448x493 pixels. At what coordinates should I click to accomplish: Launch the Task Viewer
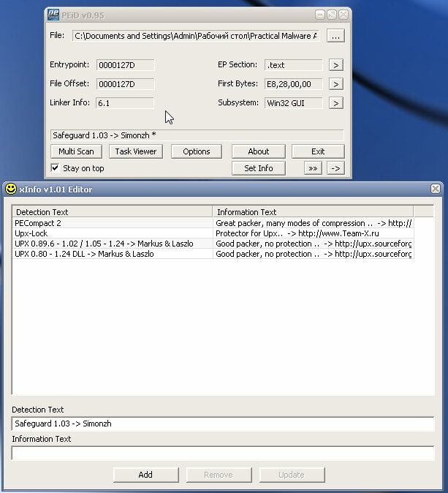coord(135,151)
